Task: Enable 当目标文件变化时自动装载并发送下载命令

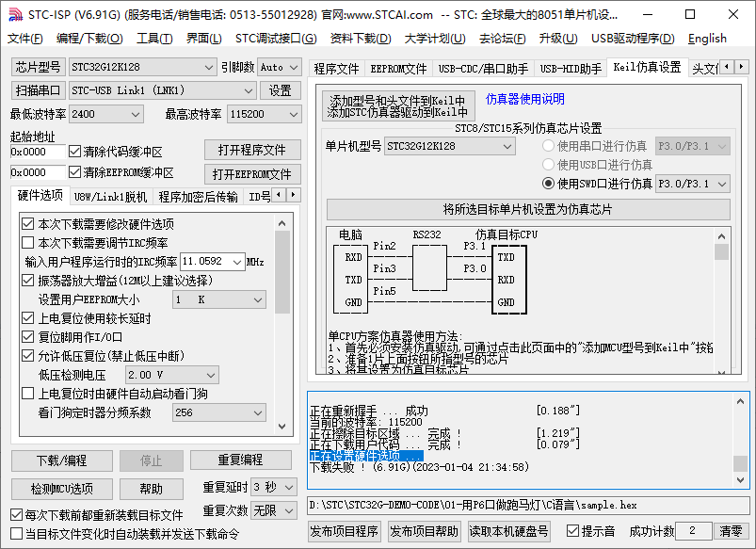Action: click(x=16, y=534)
